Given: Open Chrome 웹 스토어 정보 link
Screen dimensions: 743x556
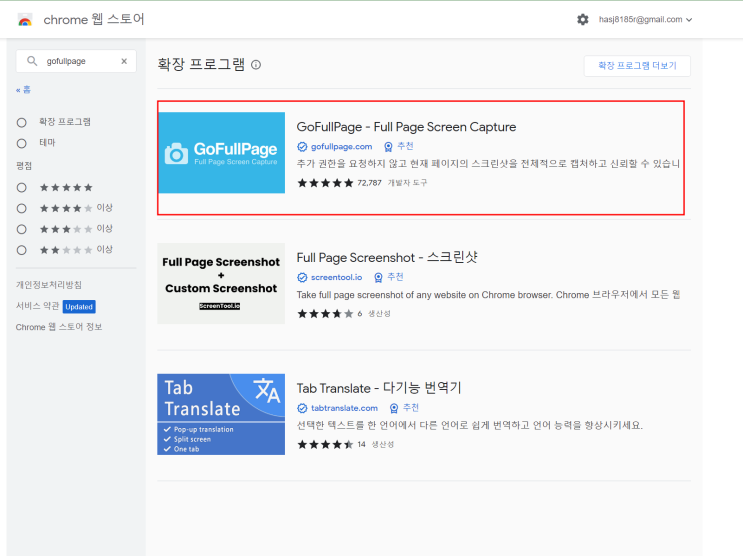Looking at the screenshot, I should pyautogui.click(x=59, y=327).
